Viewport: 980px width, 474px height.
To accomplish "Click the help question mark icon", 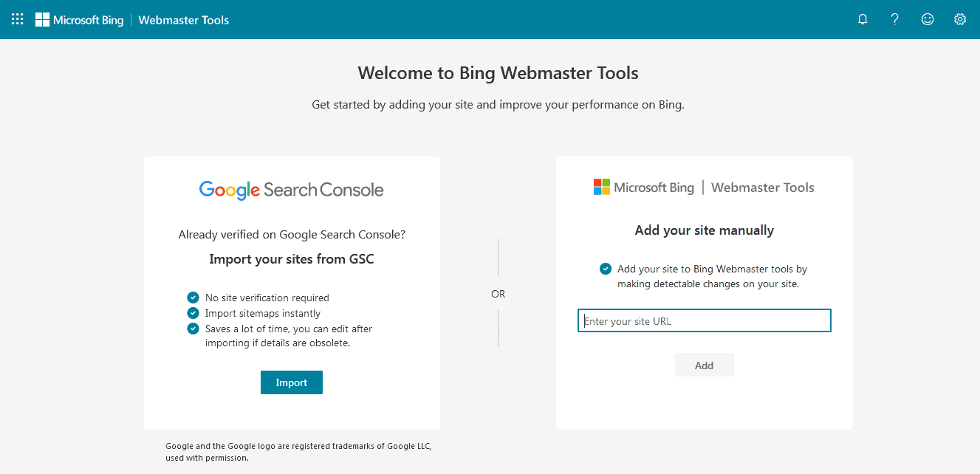I will 894,19.
